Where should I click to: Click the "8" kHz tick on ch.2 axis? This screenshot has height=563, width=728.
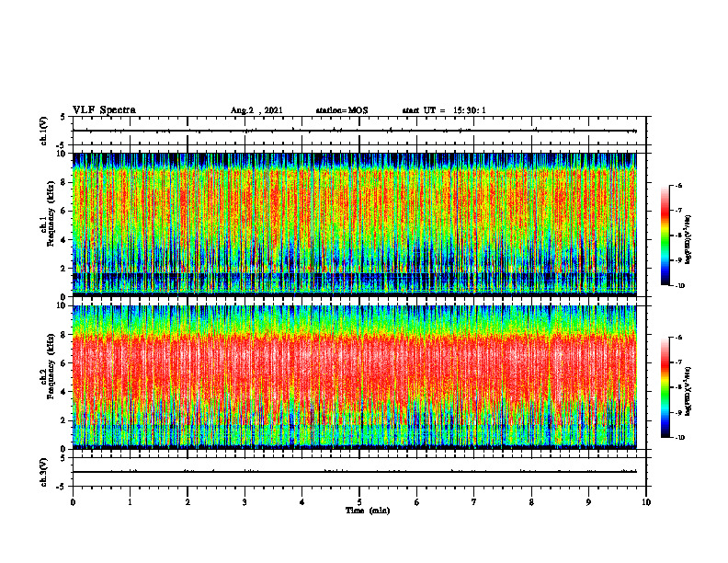pos(63,335)
